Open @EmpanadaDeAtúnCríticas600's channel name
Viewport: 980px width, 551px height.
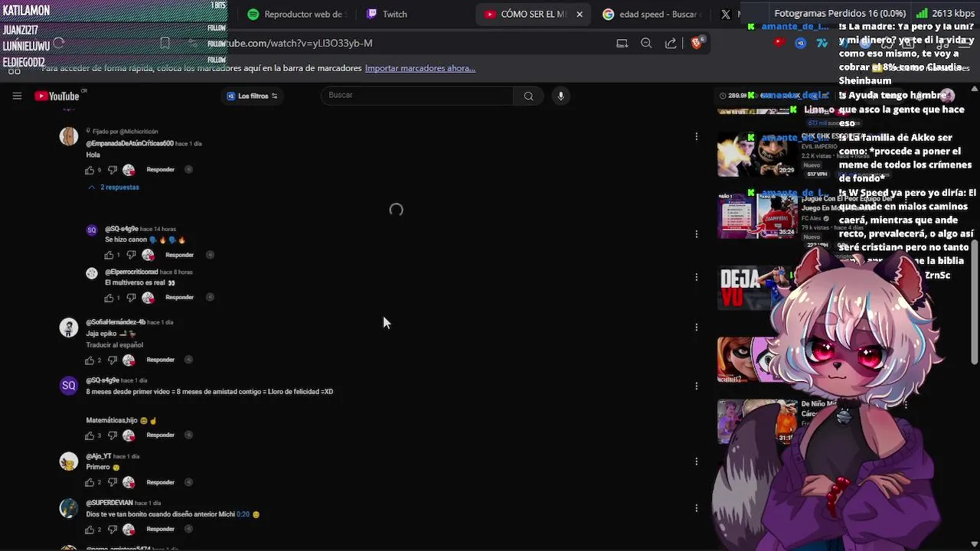[130, 144]
